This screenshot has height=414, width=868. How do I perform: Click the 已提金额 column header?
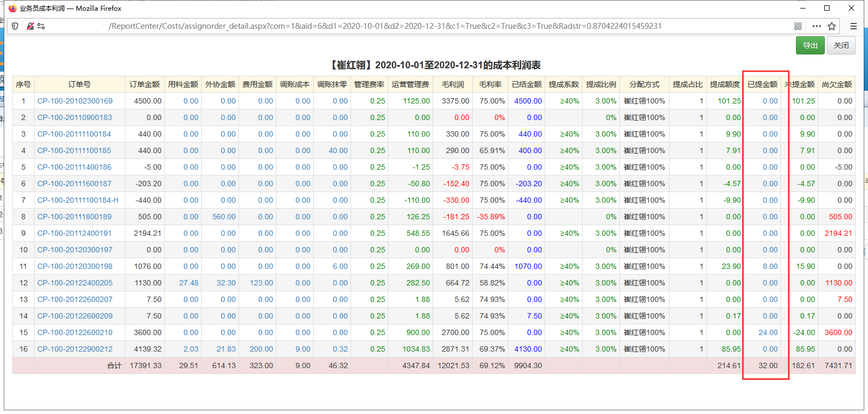coord(762,84)
